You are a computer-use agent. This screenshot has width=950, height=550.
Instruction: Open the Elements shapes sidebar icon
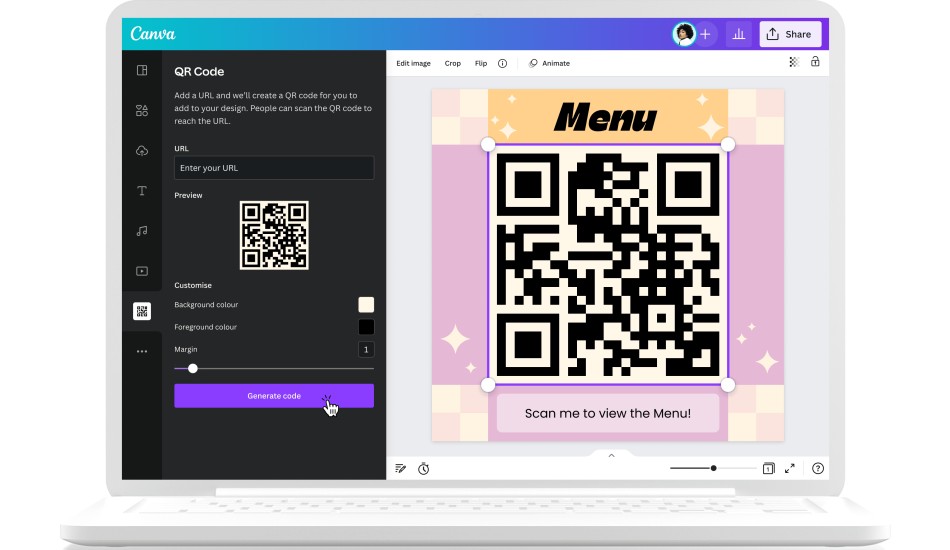142,110
